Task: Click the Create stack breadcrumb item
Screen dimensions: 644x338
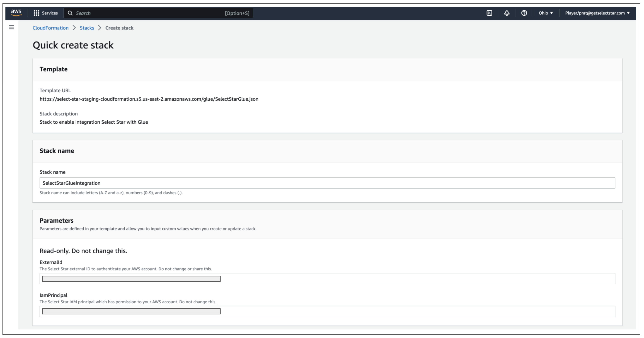Action: [x=119, y=28]
